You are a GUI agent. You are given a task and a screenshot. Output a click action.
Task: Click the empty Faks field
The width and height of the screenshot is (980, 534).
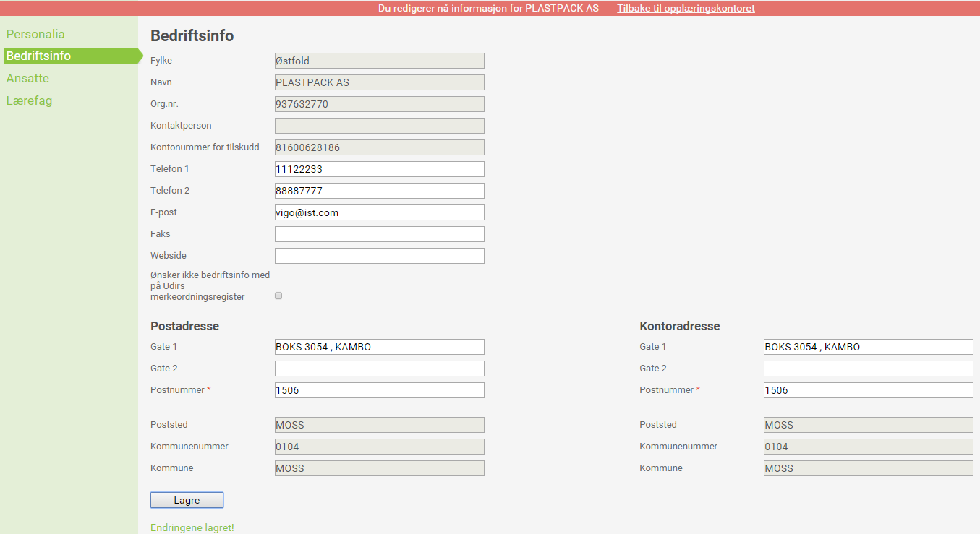[380, 234]
